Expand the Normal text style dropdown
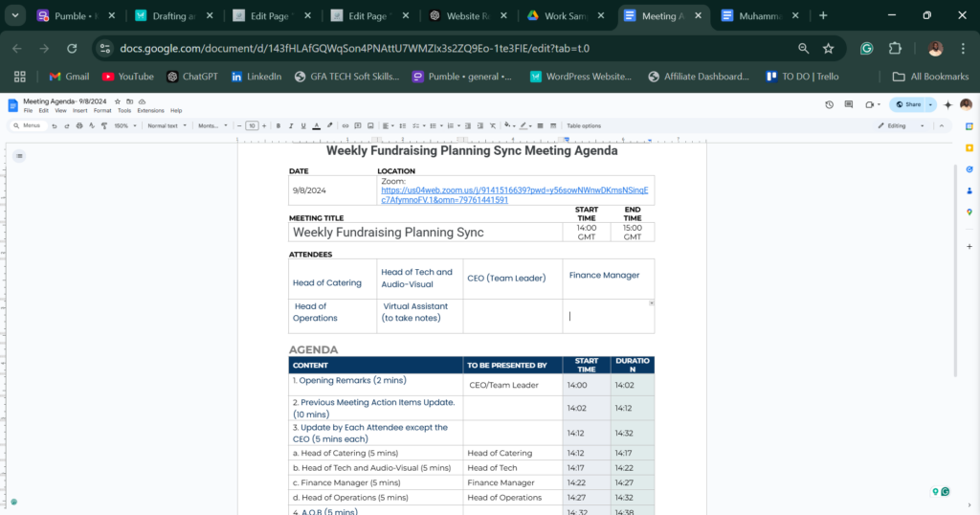 pos(167,125)
